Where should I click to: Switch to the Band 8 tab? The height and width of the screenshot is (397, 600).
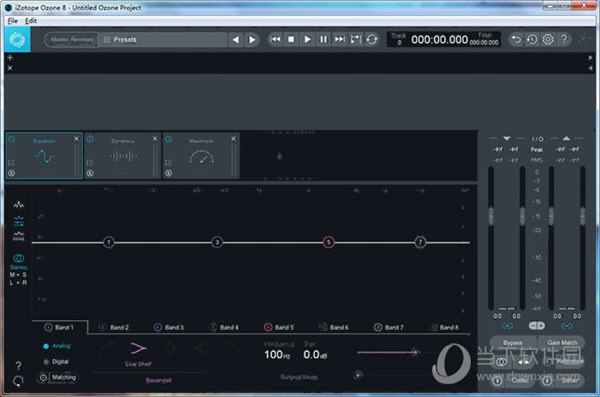(x=444, y=327)
